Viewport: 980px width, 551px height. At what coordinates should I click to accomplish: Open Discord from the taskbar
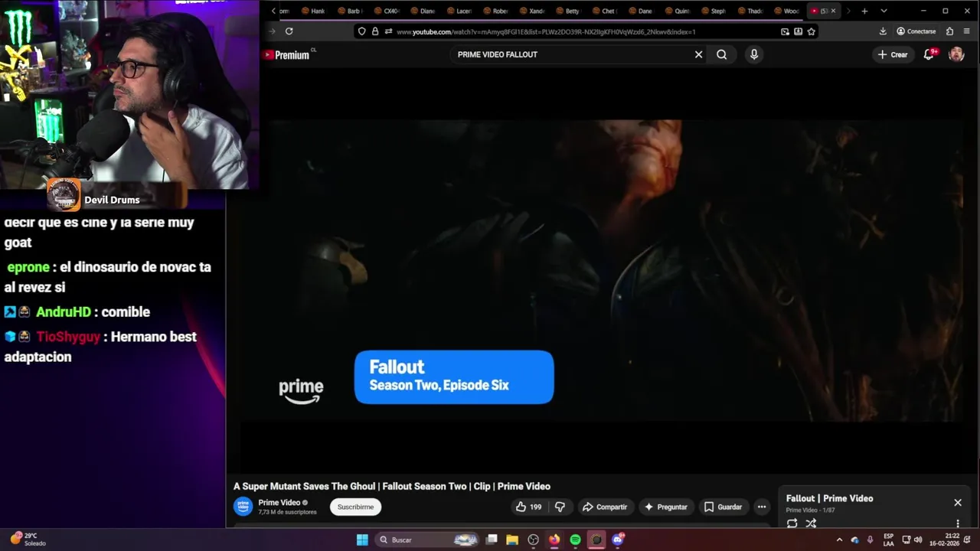click(x=618, y=540)
